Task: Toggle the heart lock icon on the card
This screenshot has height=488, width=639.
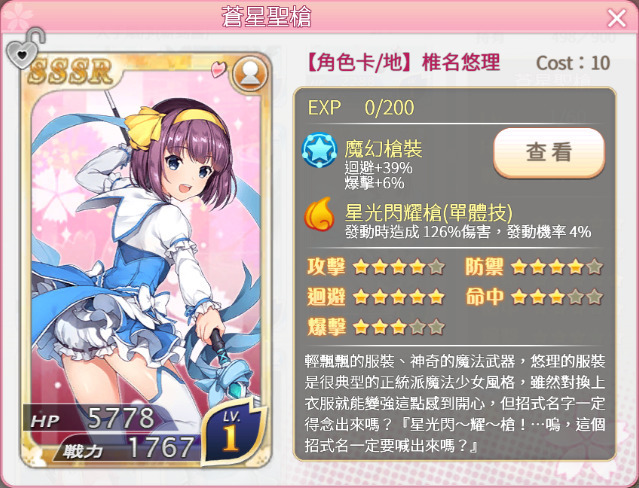Action: pyautogui.click(x=25, y=48)
